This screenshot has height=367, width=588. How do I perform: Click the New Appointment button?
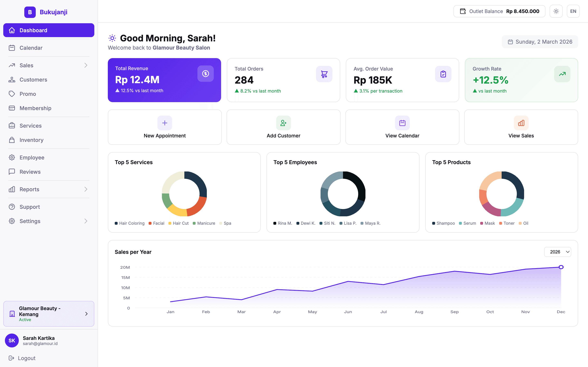click(x=165, y=127)
